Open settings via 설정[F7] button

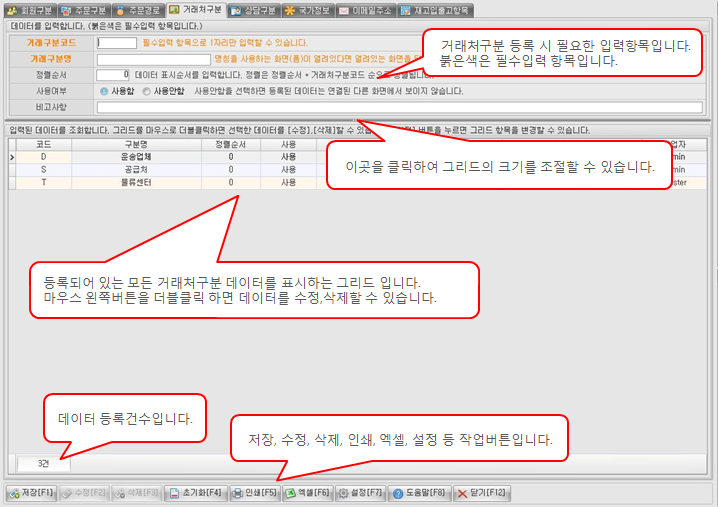pyautogui.click(x=360, y=493)
